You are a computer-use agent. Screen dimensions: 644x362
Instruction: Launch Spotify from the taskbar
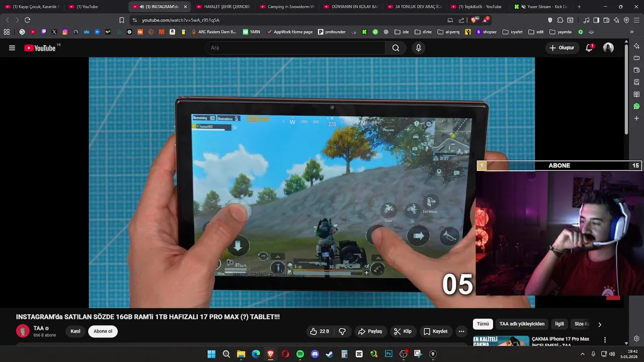click(x=300, y=354)
